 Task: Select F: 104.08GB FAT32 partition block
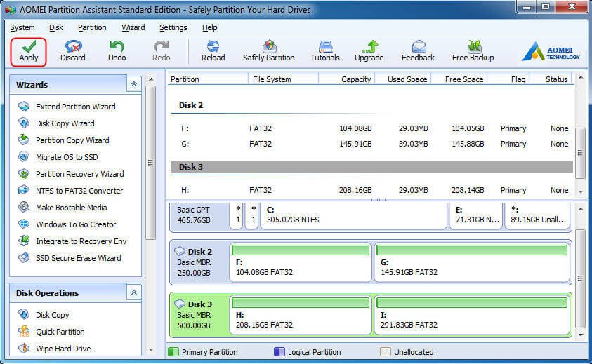(x=301, y=262)
